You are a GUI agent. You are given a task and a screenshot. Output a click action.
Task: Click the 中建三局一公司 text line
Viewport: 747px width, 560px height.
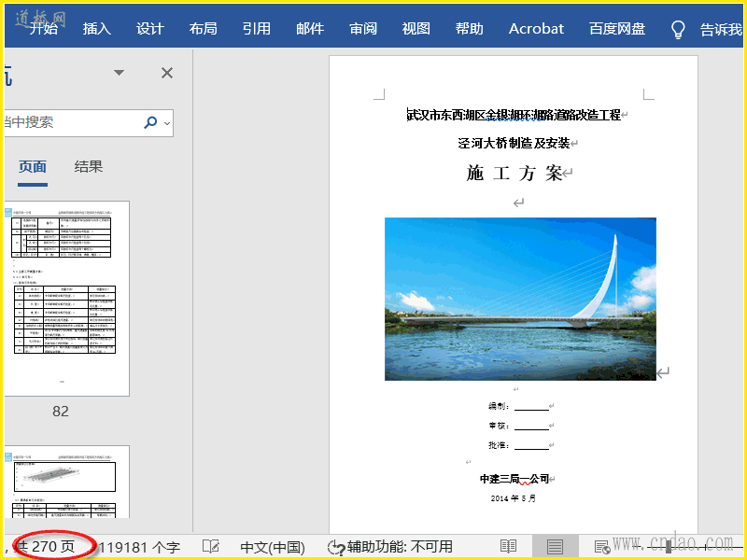click(x=514, y=479)
